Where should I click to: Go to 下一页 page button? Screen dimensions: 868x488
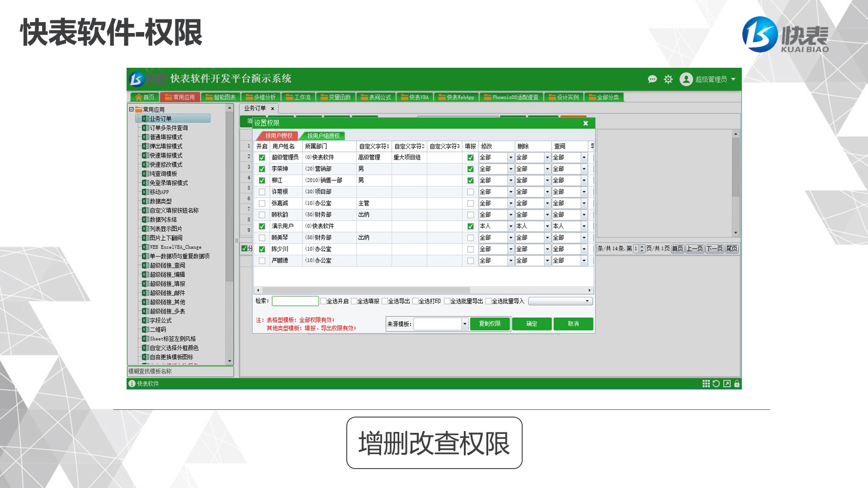click(715, 249)
